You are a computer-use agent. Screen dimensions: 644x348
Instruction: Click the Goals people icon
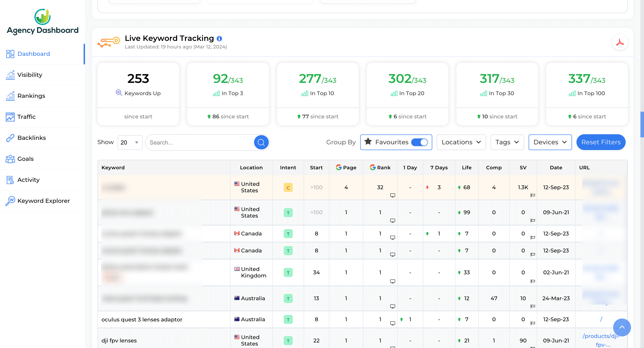[10, 159]
